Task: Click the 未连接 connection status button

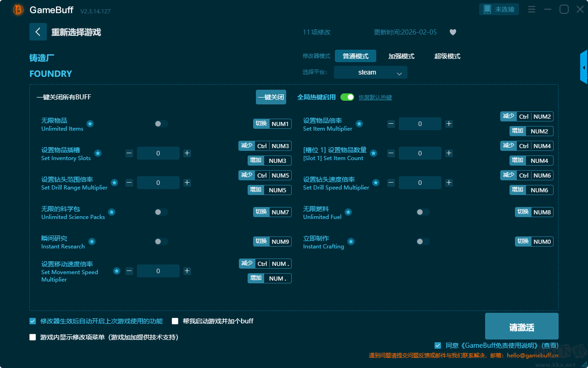Action: [x=499, y=9]
